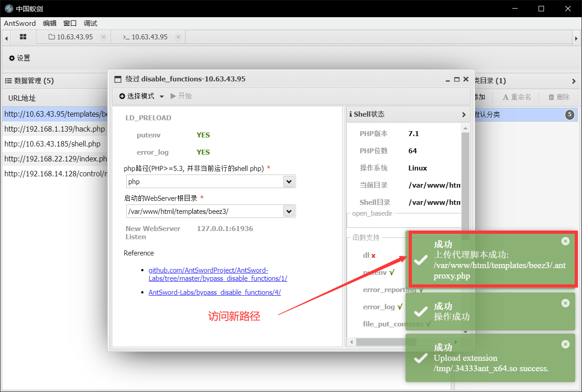582x392 pixels.
Task: Click the error_log YES value
Action: [x=203, y=152]
